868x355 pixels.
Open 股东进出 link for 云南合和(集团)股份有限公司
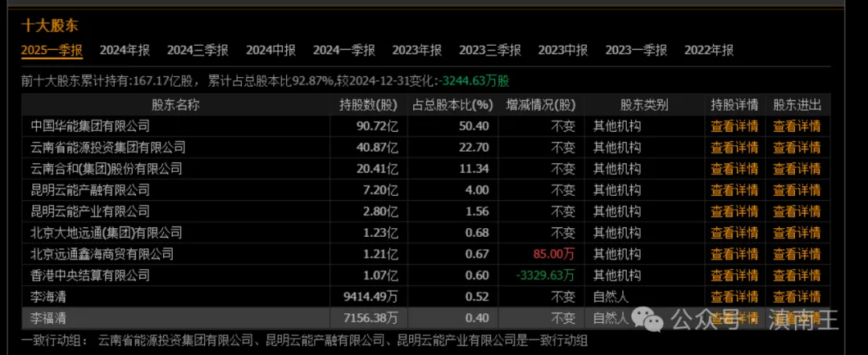[796, 169]
